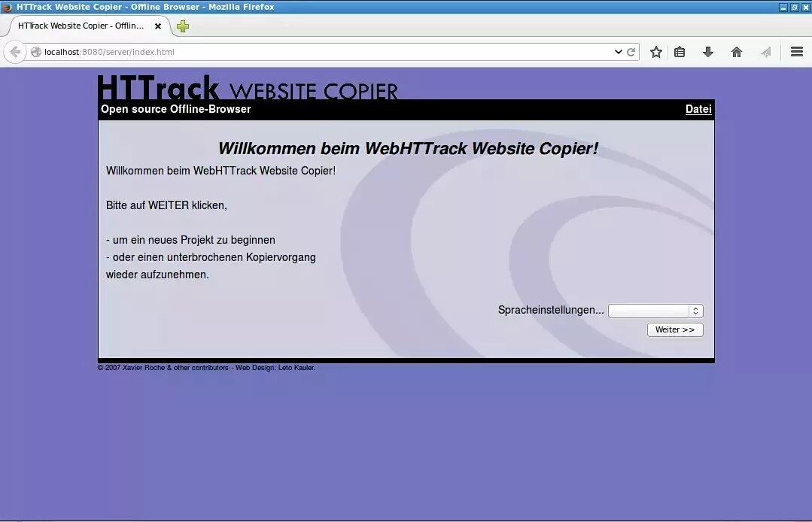Open the Datei menu link

pos(698,109)
